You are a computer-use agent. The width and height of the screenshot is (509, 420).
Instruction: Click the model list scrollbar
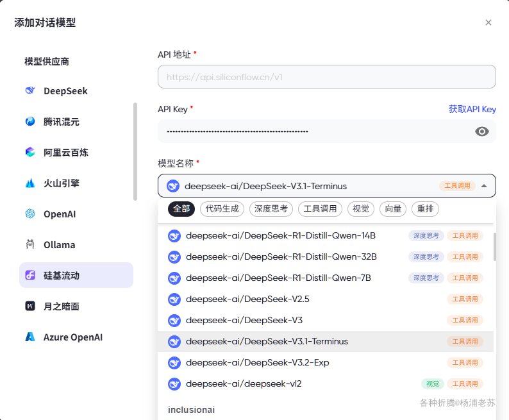tap(495, 247)
